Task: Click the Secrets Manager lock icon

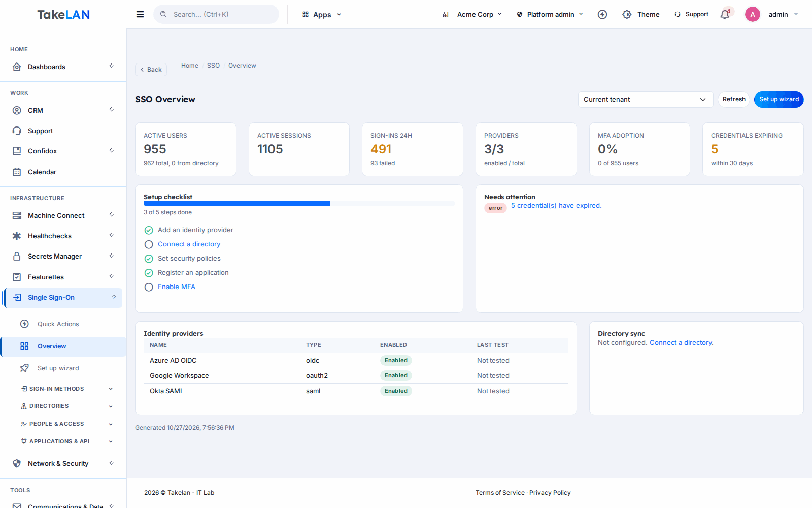Action: [17, 256]
